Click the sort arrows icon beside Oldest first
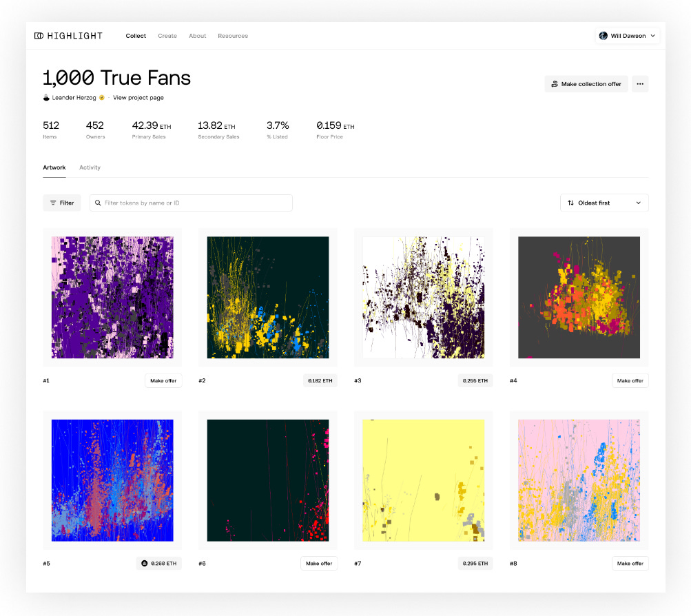The height and width of the screenshot is (616, 691). click(x=570, y=203)
